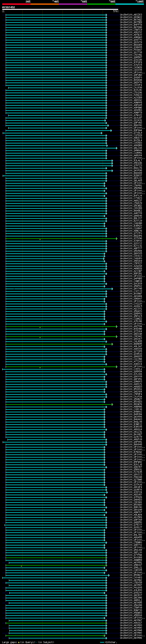
Task: Click the UniRef100_C1BN22 label
Action: coord(131,319)
